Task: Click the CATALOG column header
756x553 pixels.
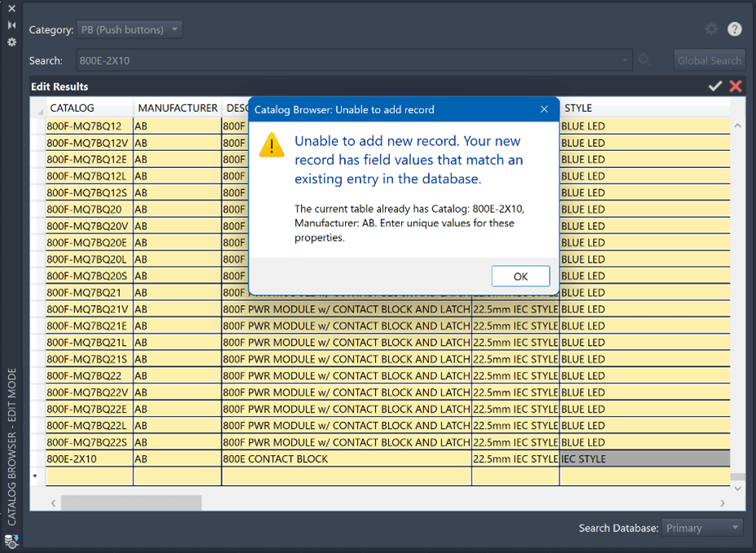Action: (x=90, y=108)
